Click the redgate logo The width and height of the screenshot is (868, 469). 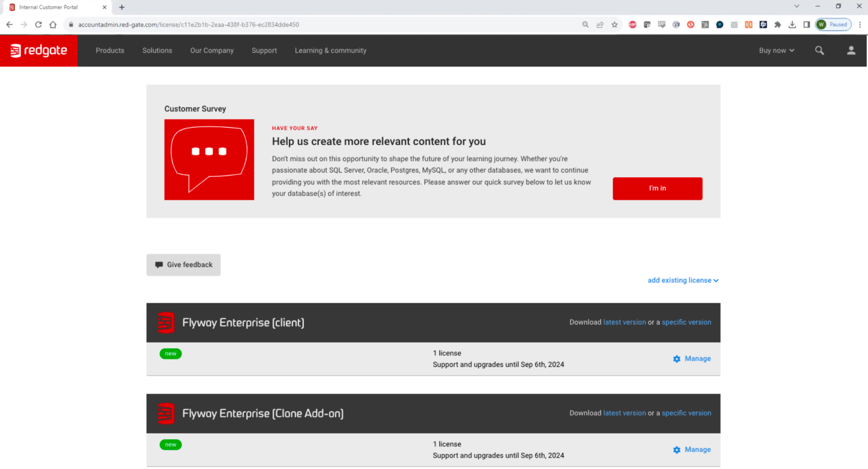pyautogui.click(x=39, y=50)
